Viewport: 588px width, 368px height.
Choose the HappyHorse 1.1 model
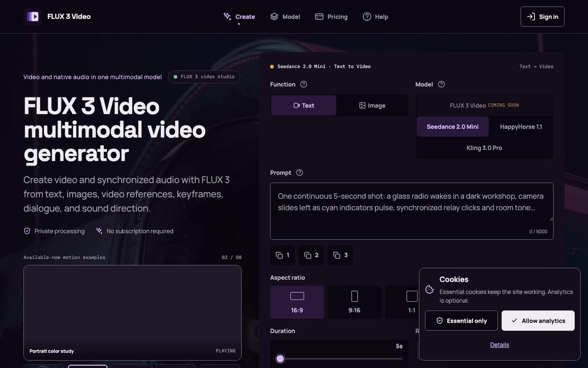[x=521, y=127]
